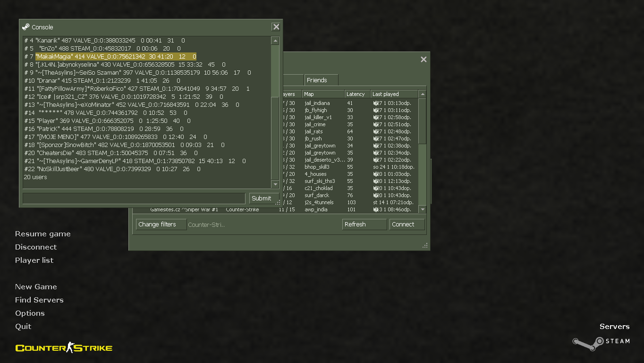Image resolution: width=644 pixels, height=363 pixels.
Task: Click the NoSkillJustBeer console line
Action: [x=112, y=169]
